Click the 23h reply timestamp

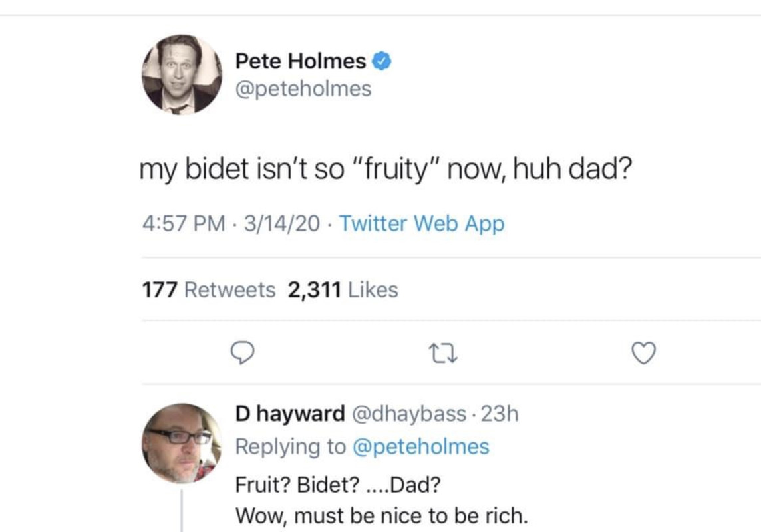coord(499,414)
